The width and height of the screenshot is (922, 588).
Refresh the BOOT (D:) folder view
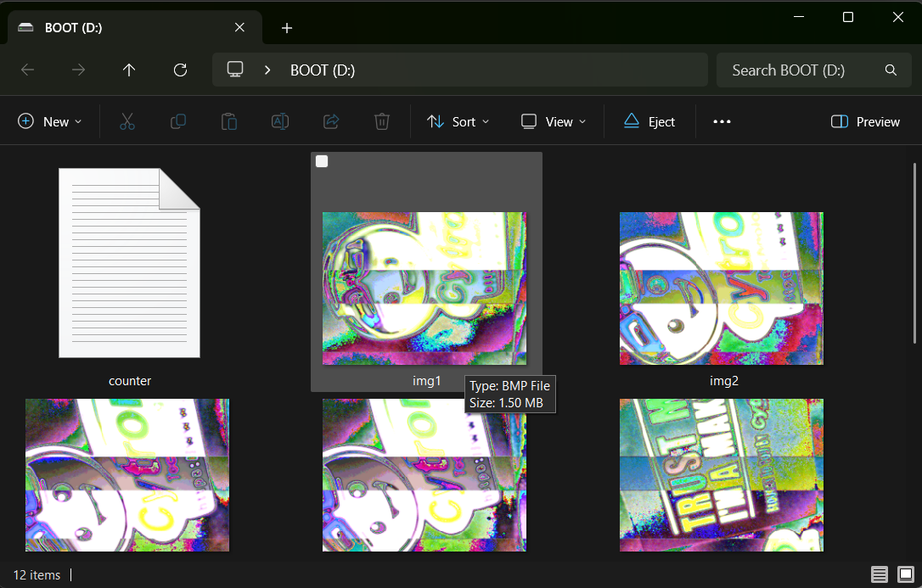(180, 70)
